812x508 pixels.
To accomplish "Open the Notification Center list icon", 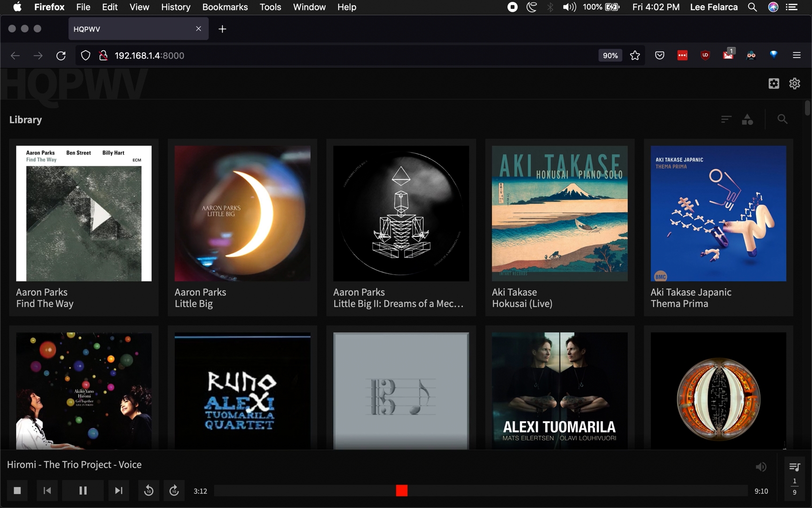I will tap(792, 7).
